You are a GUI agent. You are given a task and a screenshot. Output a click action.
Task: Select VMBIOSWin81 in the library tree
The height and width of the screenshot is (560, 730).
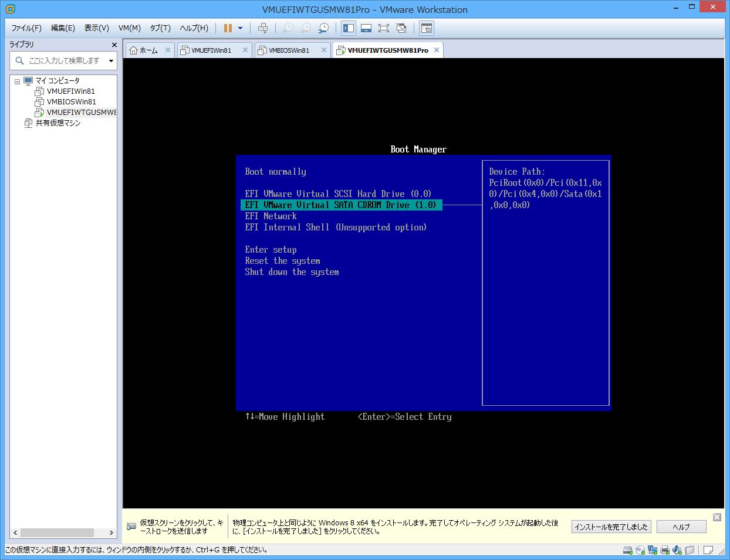click(x=71, y=102)
